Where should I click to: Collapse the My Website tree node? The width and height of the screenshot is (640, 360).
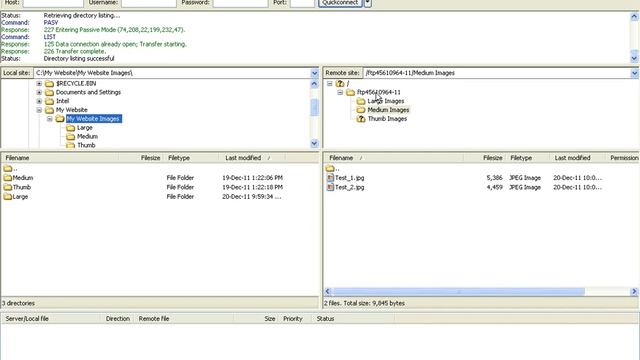pyautogui.click(x=39, y=110)
